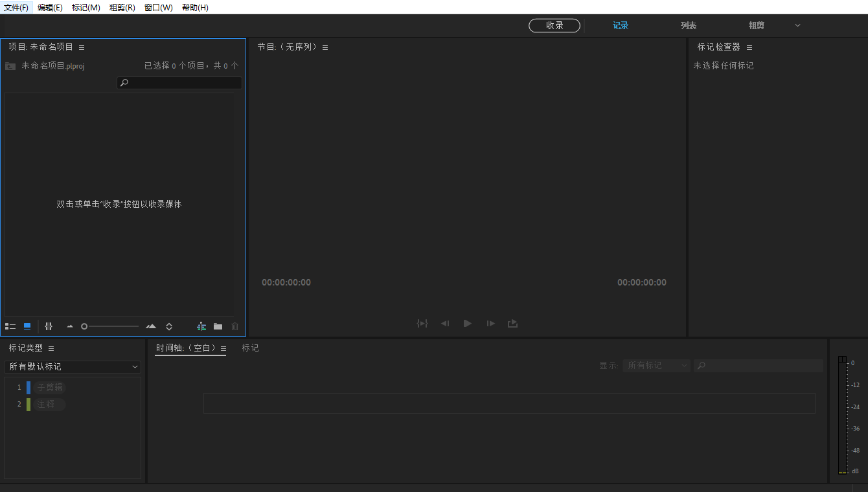Click the 双击或单击"收录"按钮以收录媒体 hint text
The image size is (868, 492).
pos(119,204)
